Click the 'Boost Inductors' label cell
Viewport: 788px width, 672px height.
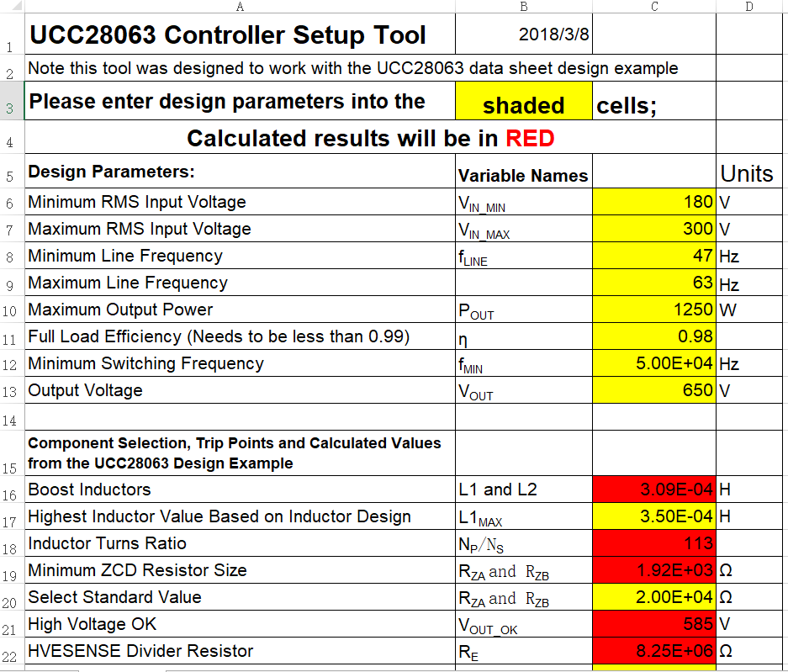pyautogui.click(x=240, y=489)
